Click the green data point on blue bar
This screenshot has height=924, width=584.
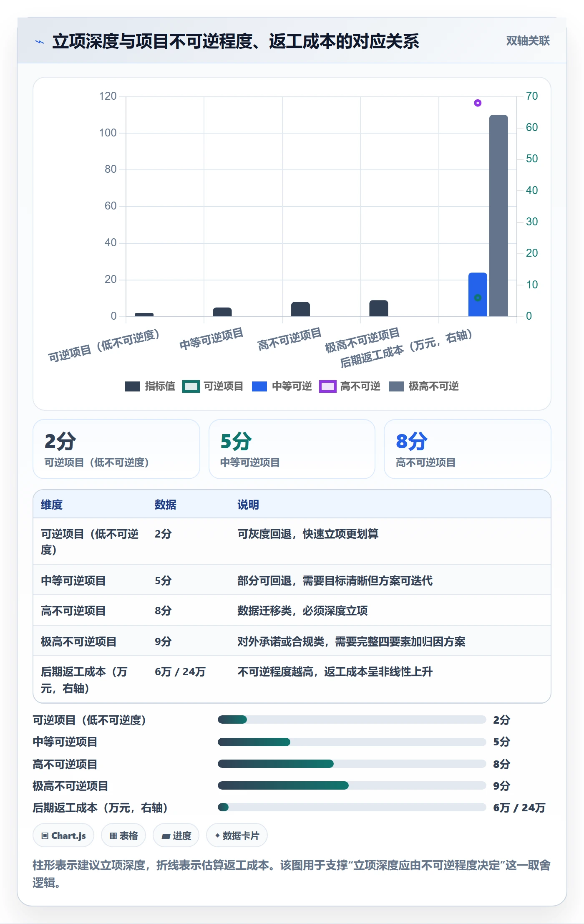coord(478,298)
